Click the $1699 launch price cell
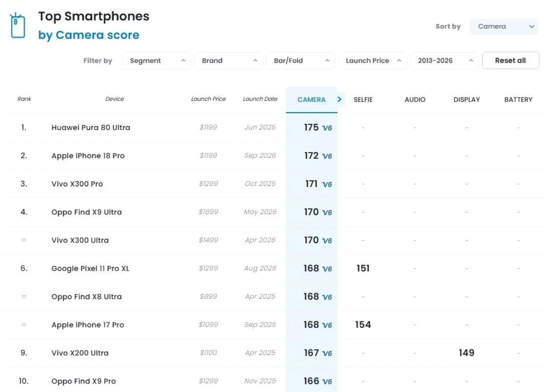The image size is (557, 392). 208,212
